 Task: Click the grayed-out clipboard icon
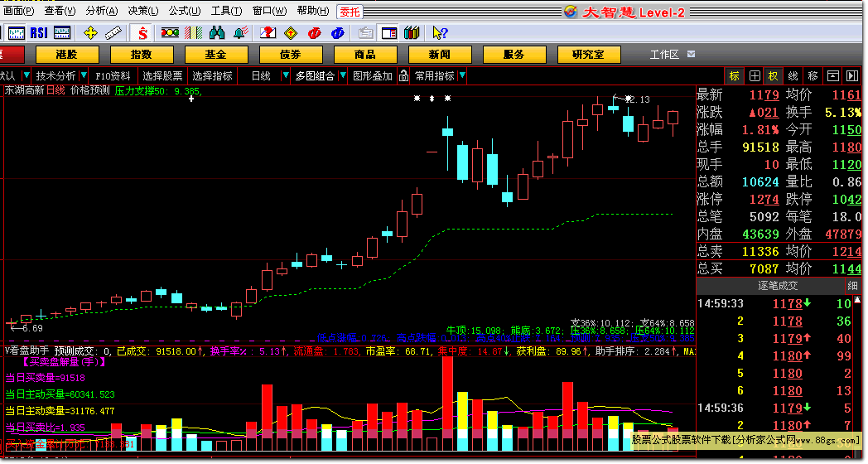365,33
